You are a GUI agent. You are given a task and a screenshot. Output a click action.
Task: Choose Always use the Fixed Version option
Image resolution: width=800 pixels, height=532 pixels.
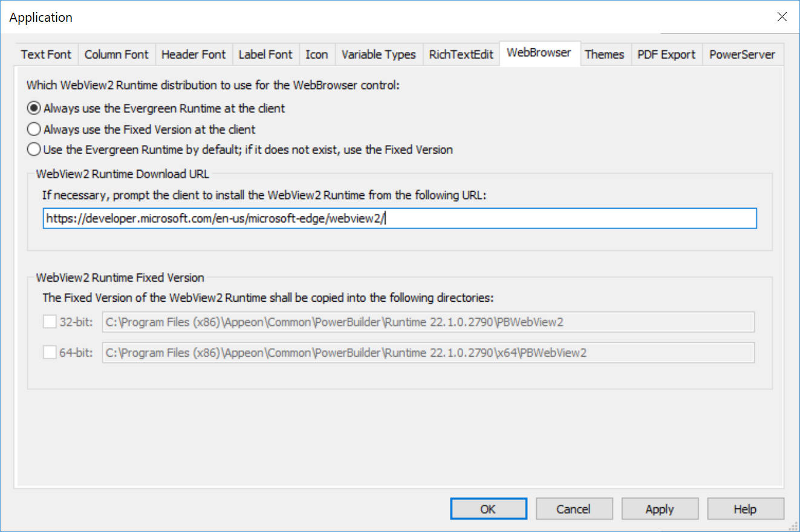pyautogui.click(x=34, y=129)
